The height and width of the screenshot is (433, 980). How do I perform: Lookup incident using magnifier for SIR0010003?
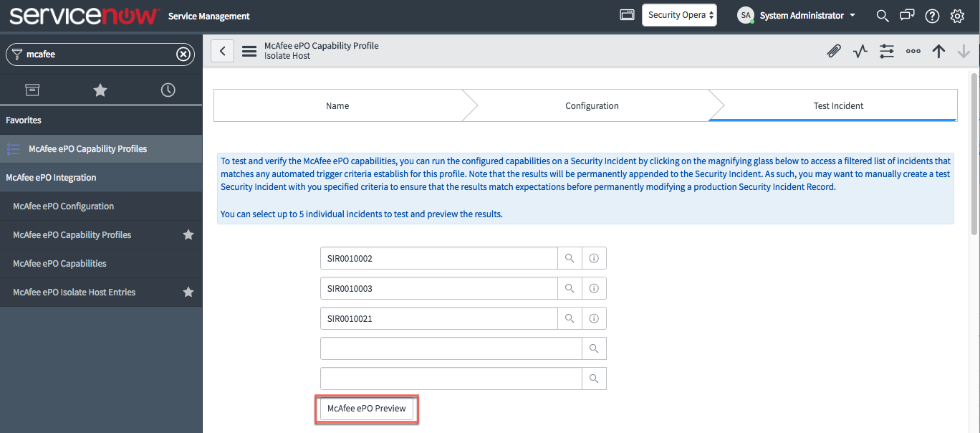point(570,288)
